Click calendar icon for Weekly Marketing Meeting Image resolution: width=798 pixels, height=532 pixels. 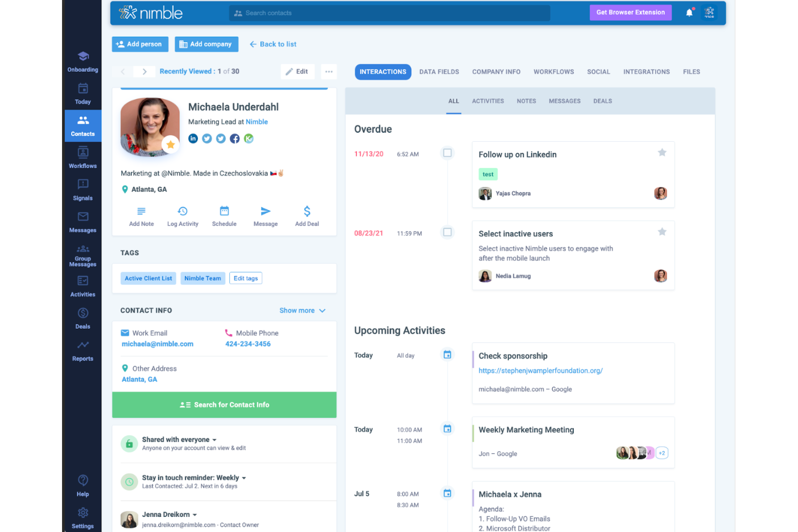[x=448, y=429]
